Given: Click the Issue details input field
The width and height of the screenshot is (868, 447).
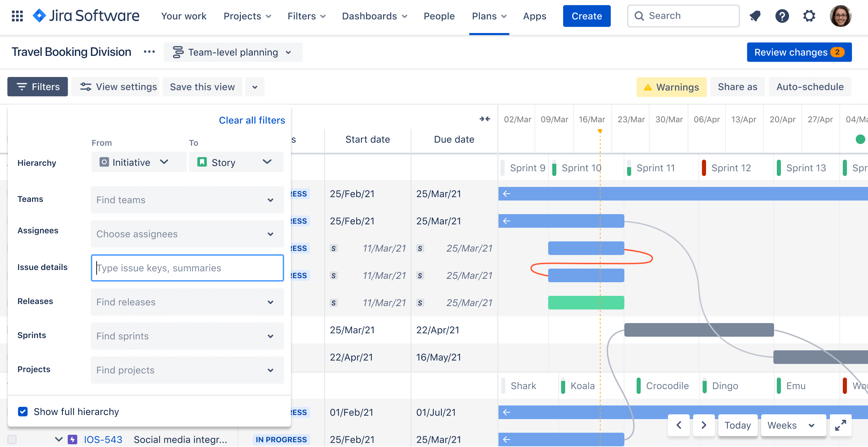Looking at the screenshot, I should click(187, 267).
